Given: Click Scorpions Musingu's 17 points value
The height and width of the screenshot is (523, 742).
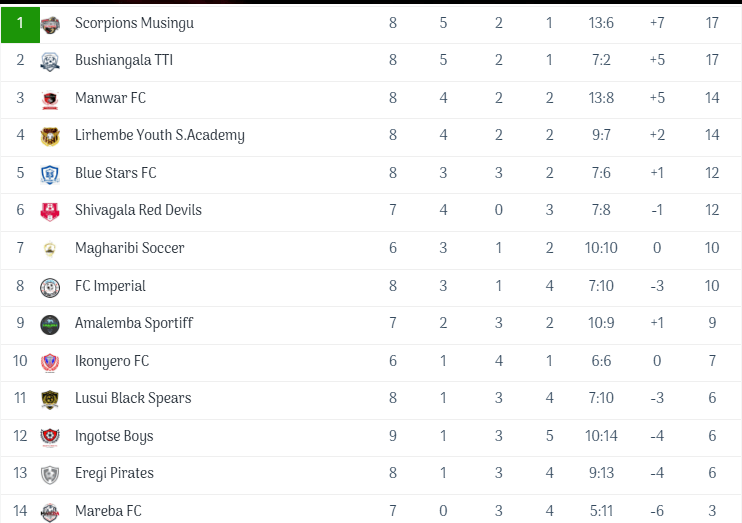Looking at the screenshot, I should [x=712, y=23].
